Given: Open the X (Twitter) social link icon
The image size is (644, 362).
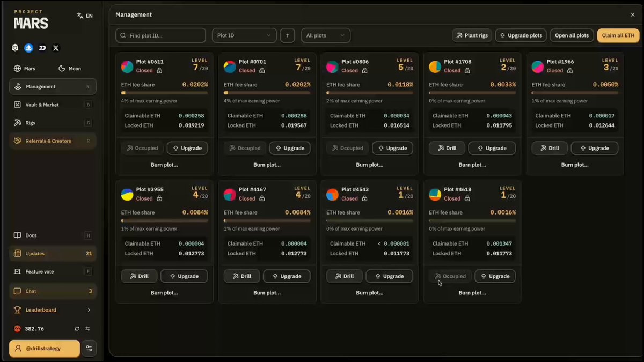Looking at the screenshot, I should [56, 48].
